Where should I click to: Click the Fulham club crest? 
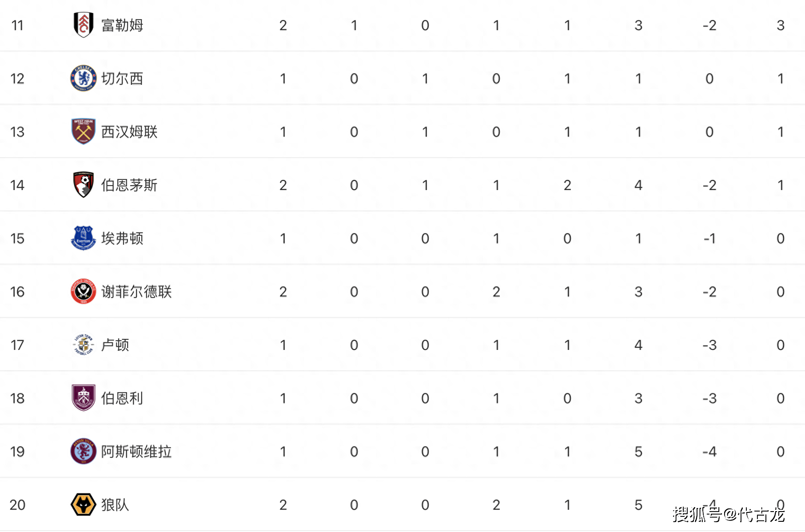(84, 25)
